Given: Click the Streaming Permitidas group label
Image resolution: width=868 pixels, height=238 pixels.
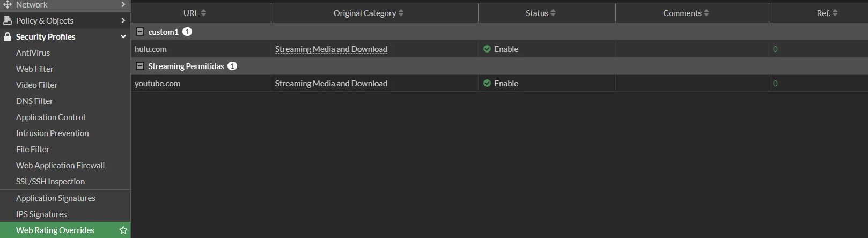Looking at the screenshot, I should tap(186, 66).
